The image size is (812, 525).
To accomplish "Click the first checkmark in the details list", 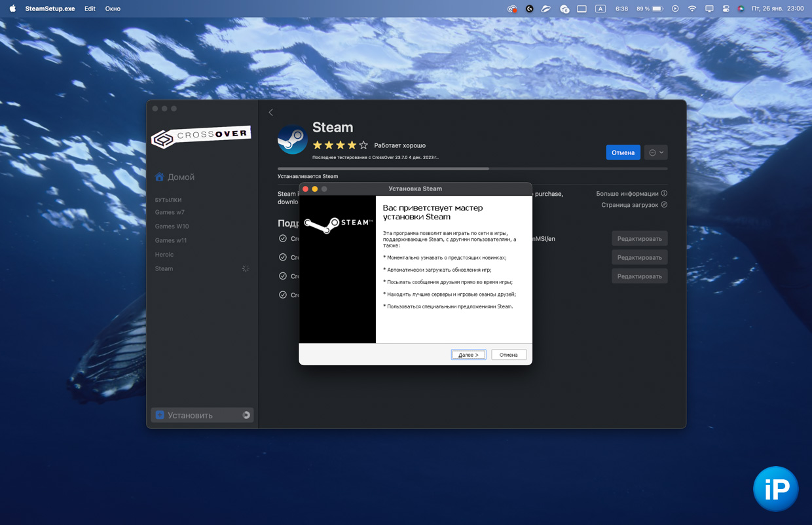I will click(x=283, y=238).
